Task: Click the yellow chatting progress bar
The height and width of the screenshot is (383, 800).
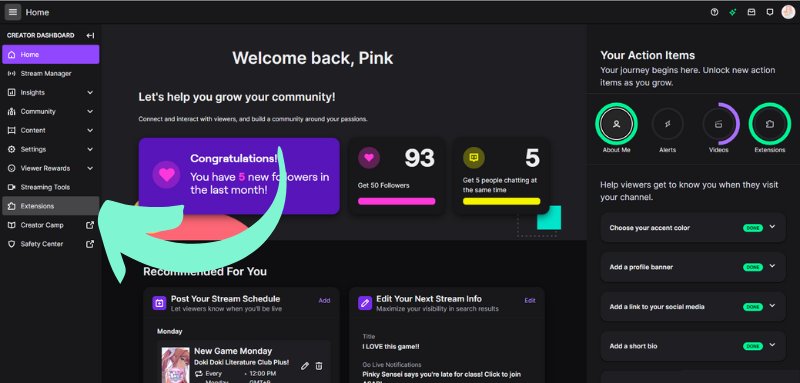Action: tap(502, 201)
